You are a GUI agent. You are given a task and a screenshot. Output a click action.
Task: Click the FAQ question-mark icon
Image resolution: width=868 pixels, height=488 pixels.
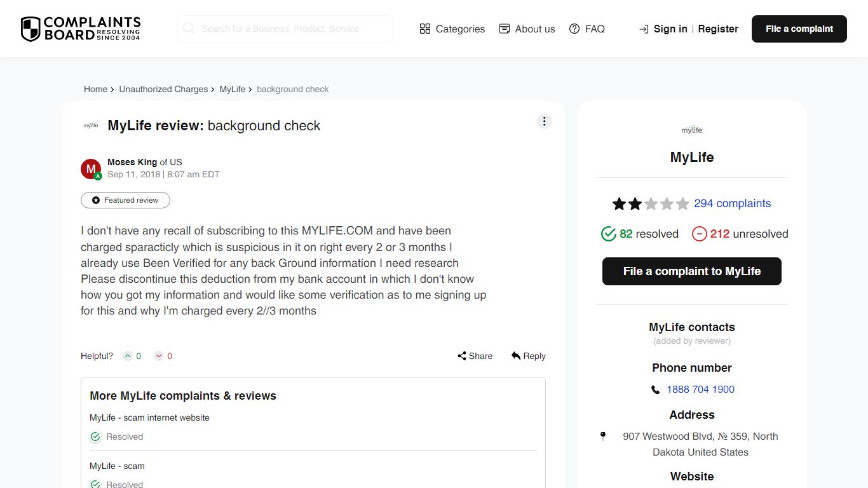pyautogui.click(x=574, y=29)
